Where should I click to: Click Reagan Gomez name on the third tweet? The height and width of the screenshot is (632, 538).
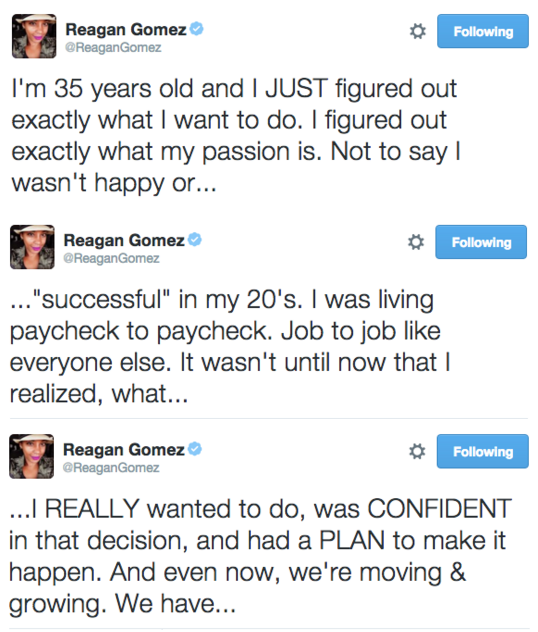[x=124, y=449]
